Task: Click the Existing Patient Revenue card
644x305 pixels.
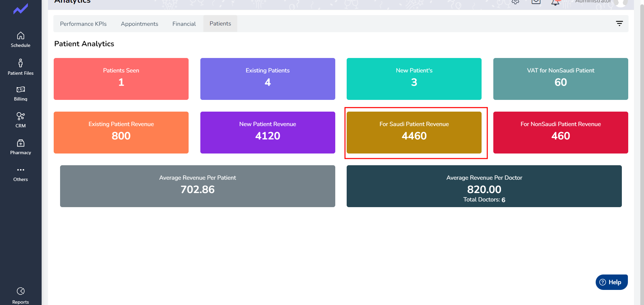Action: tap(121, 132)
